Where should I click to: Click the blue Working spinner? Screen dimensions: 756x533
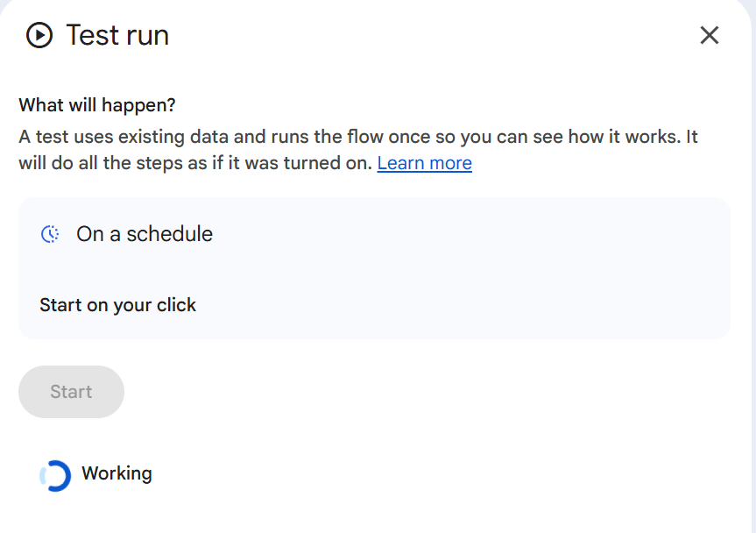tap(55, 475)
